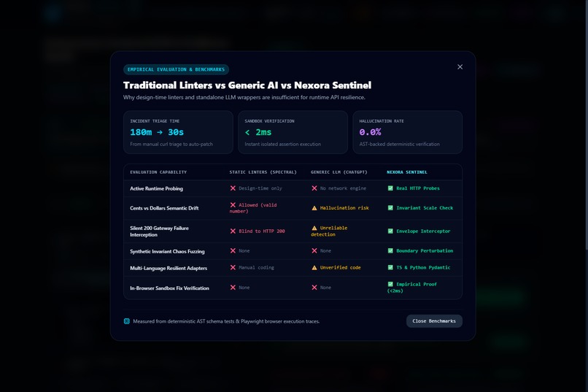Select the Hallucination Rate card
This screenshot has height=392, width=588.
407,132
